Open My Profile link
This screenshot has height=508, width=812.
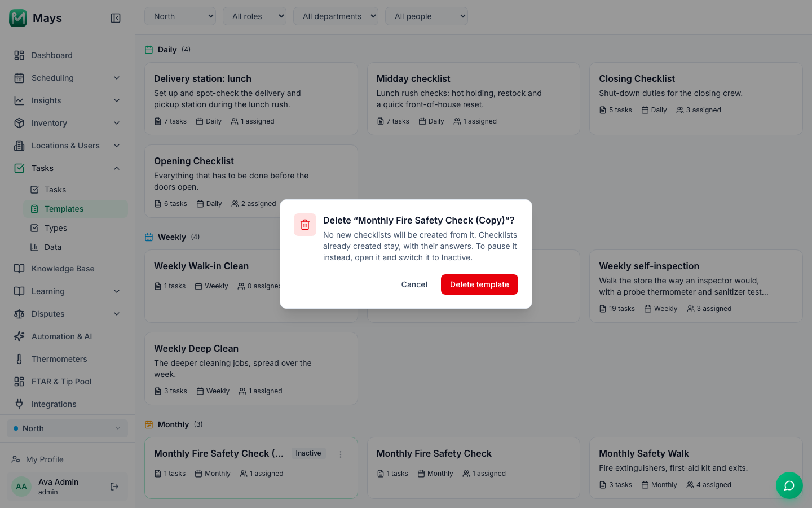point(67,459)
